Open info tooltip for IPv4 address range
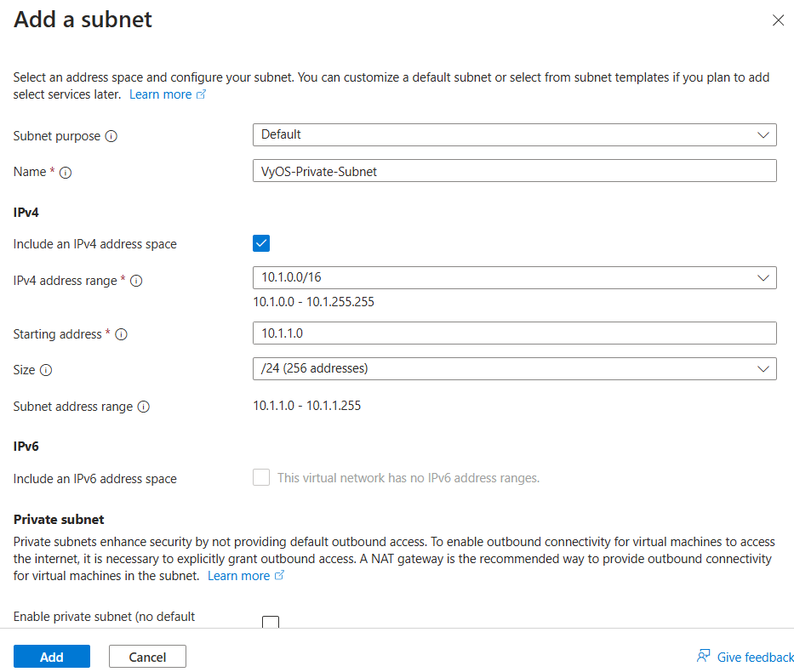 pyautogui.click(x=136, y=280)
